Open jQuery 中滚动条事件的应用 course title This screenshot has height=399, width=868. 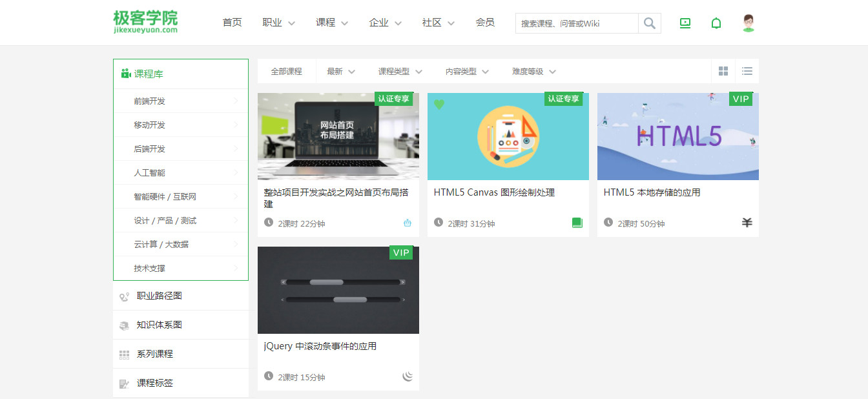tap(320, 346)
